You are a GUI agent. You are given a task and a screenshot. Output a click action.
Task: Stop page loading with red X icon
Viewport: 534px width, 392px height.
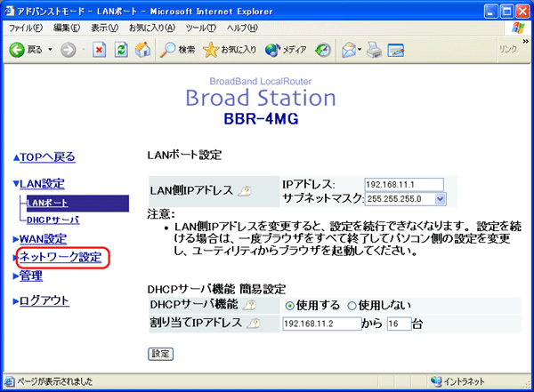tap(99, 50)
